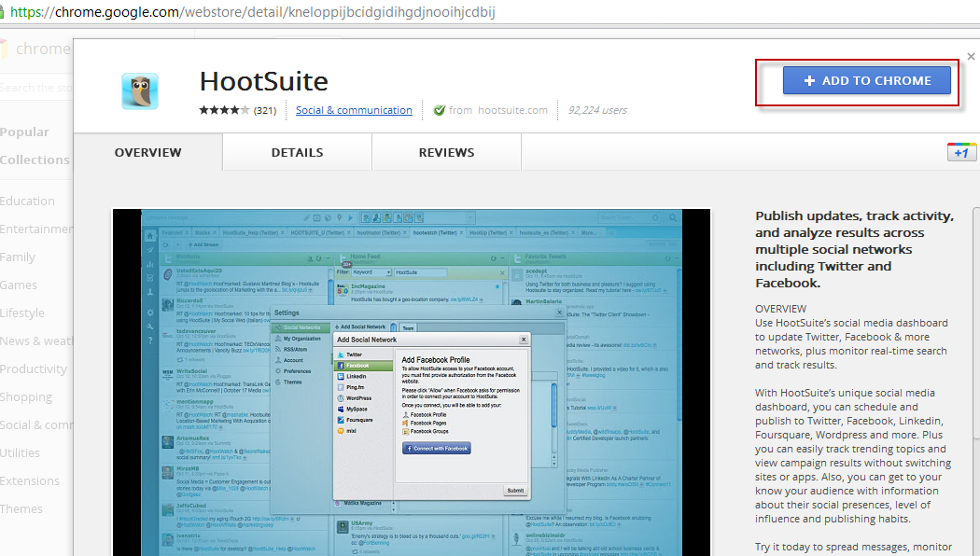
Task: Select Popular in the store sidebar
Action: point(24,132)
